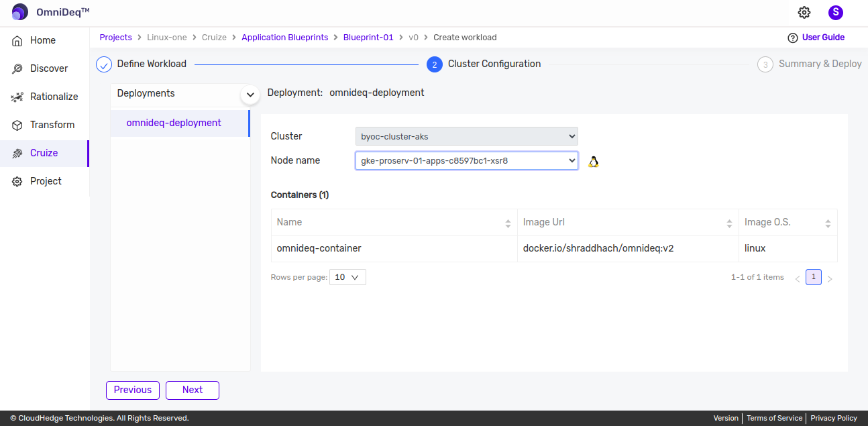Open Transform in the sidebar
This screenshot has height=426, width=868.
[44, 125]
